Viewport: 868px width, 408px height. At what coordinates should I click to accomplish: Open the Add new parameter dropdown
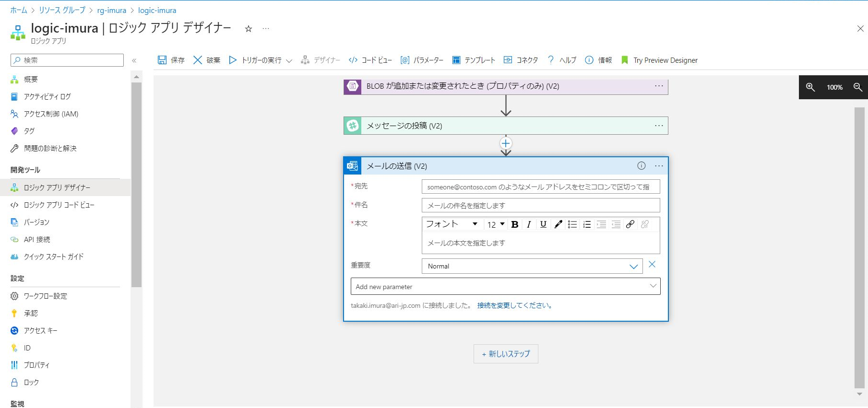tap(506, 286)
